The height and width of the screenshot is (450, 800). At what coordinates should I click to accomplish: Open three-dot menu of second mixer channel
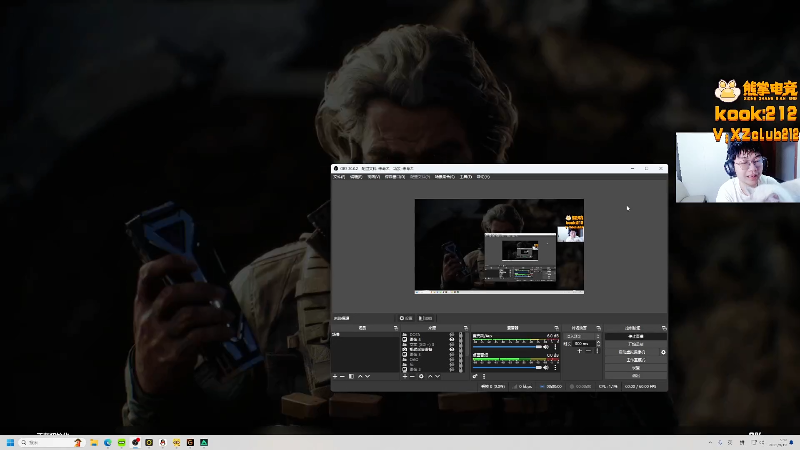555,368
